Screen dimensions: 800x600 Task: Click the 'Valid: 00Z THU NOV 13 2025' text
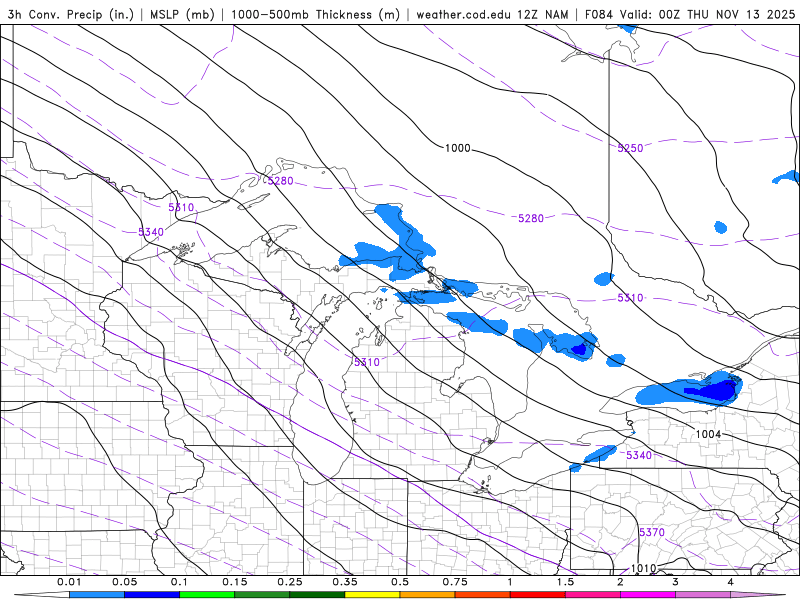707,14
